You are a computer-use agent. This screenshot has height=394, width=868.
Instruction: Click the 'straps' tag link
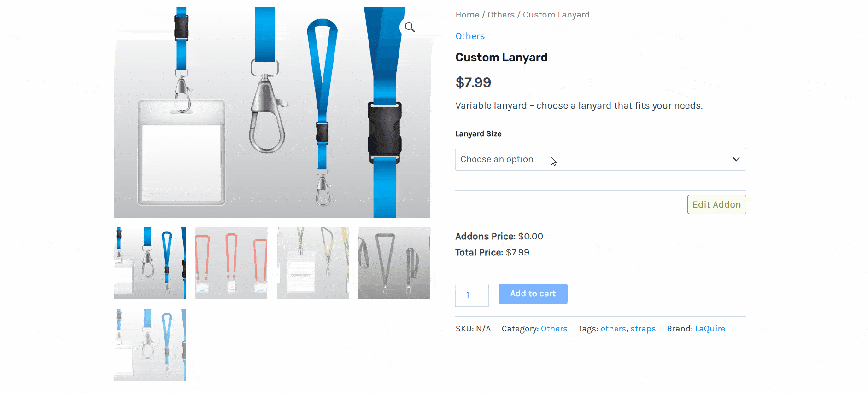pos(643,329)
